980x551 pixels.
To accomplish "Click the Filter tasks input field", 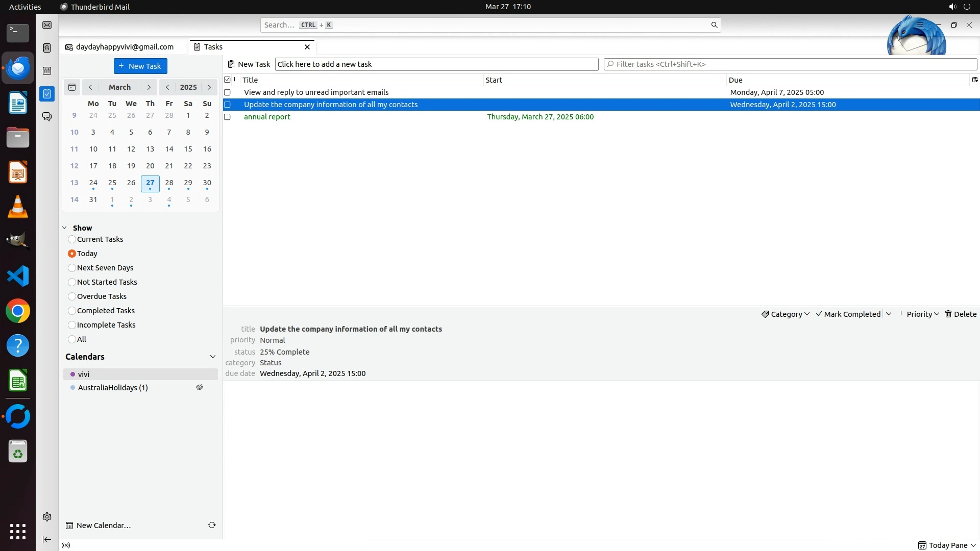I will pos(790,64).
